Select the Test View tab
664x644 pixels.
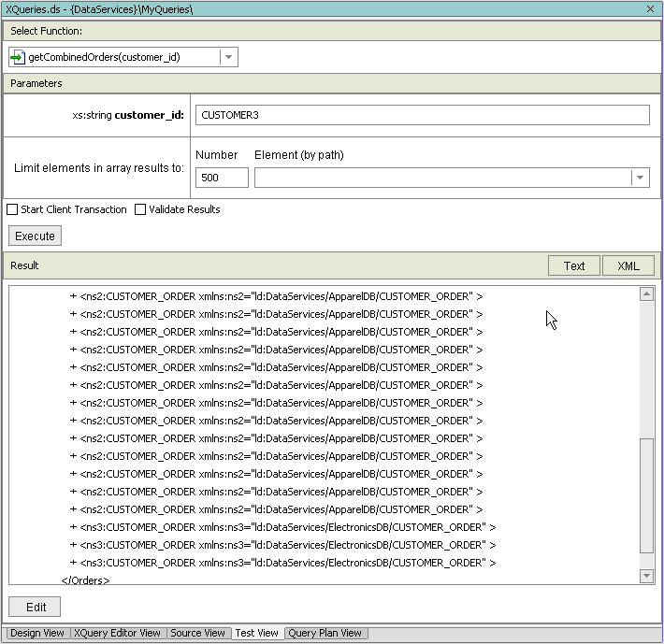pos(257,633)
